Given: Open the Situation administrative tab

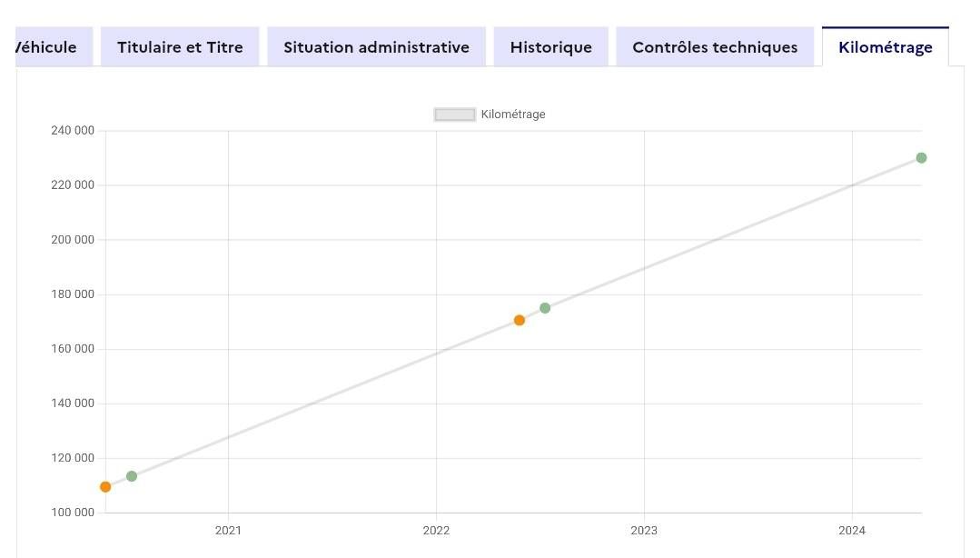Looking at the screenshot, I should coord(376,47).
